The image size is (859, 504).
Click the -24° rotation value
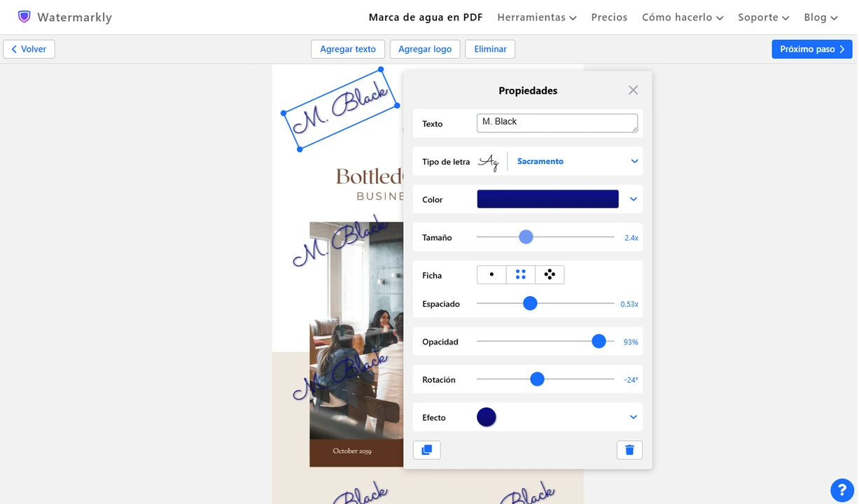pos(631,380)
